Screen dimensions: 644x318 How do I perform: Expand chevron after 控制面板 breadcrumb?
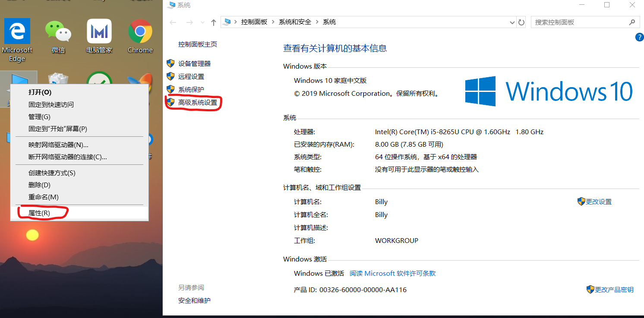pyautogui.click(x=273, y=22)
